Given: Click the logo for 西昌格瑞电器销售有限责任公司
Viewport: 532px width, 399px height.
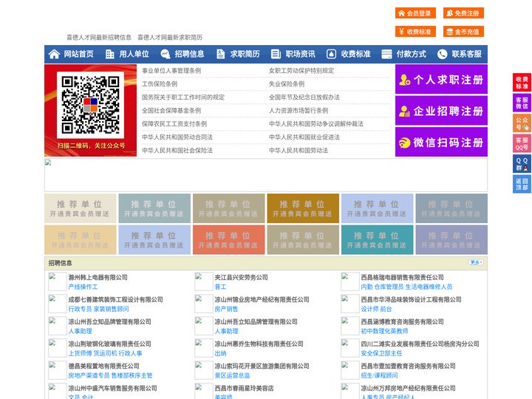Looking at the screenshot, I should pyautogui.click(x=349, y=282).
